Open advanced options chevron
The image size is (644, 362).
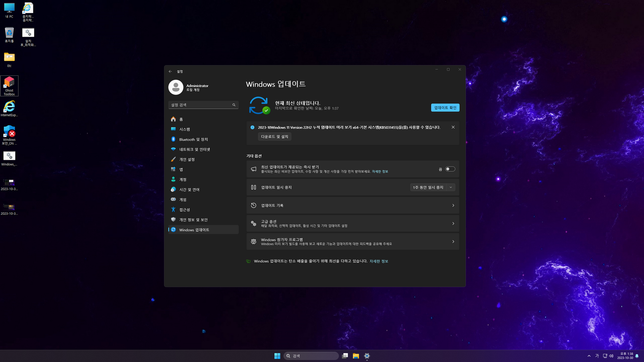tap(453, 224)
